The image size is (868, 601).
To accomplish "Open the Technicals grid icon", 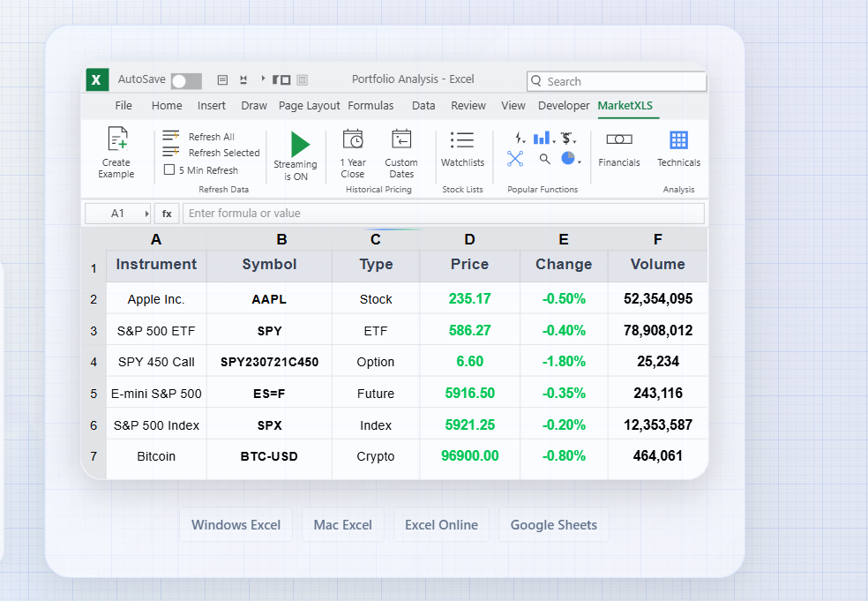I will pyautogui.click(x=678, y=139).
